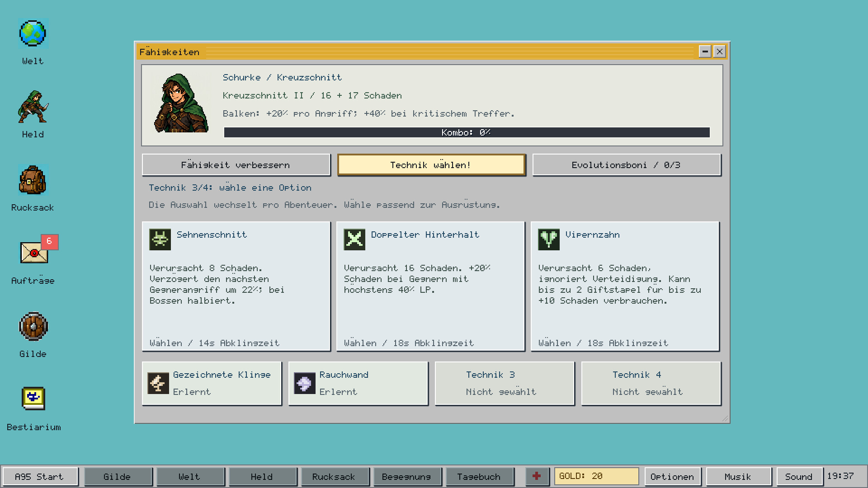Close the Fähigkeiten window

tap(719, 52)
